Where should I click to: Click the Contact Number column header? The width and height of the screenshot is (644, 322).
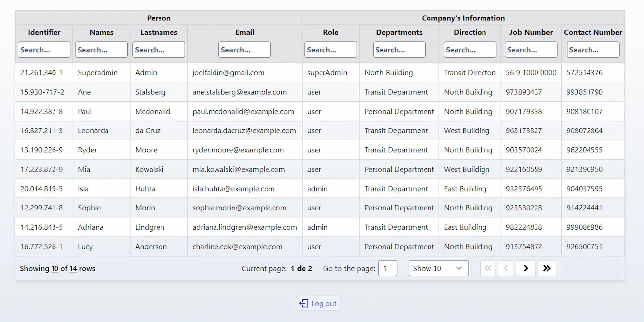[592, 32]
